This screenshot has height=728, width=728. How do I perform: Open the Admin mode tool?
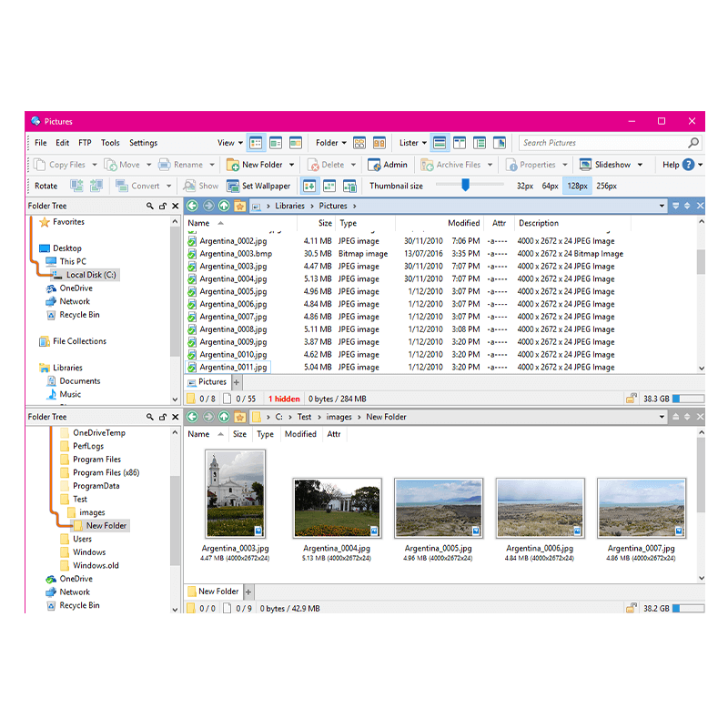pos(388,165)
